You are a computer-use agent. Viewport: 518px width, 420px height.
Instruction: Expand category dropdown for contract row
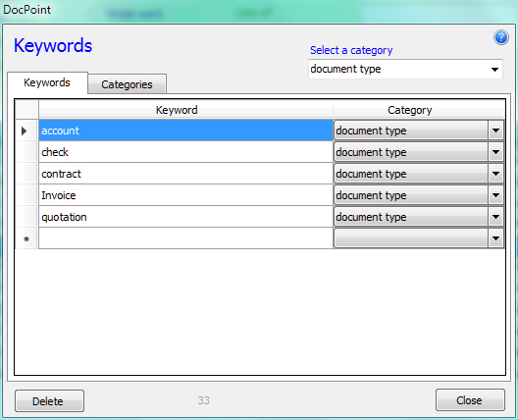click(495, 174)
